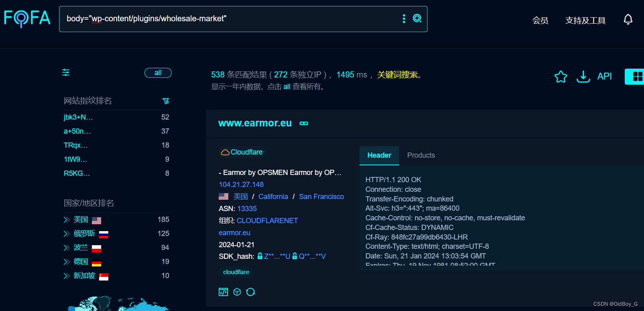The height and width of the screenshot is (311, 644).
Task: Click the link icon beside www.earmor.eu
Action: [x=304, y=123]
